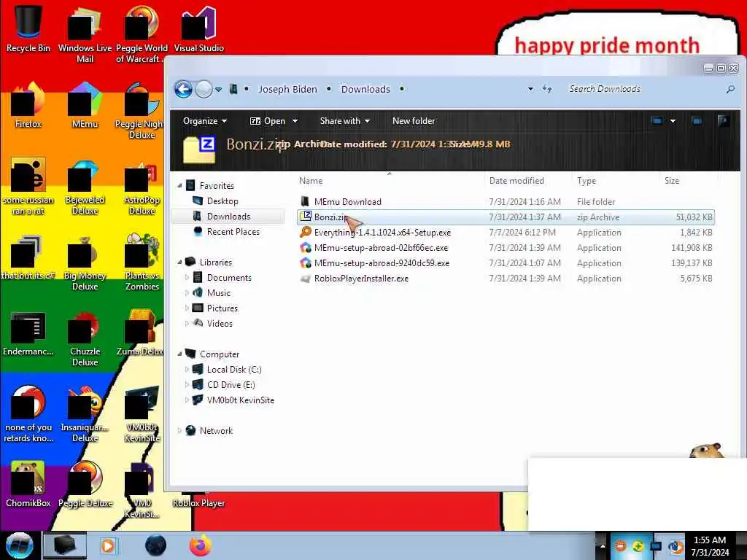Image resolution: width=747 pixels, height=560 pixels.
Task: Select the Bonzi.zip file row
Action: click(506, 217)
